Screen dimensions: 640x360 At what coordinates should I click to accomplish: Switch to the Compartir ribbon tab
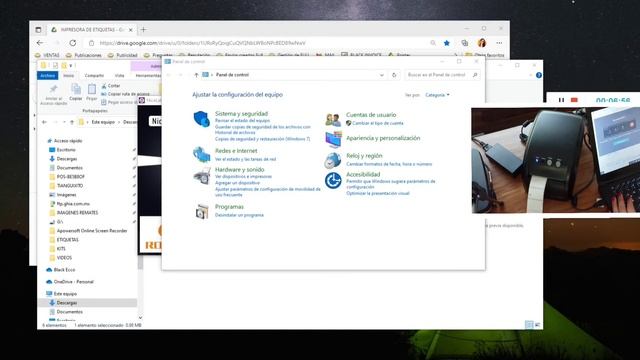(94, 76)
